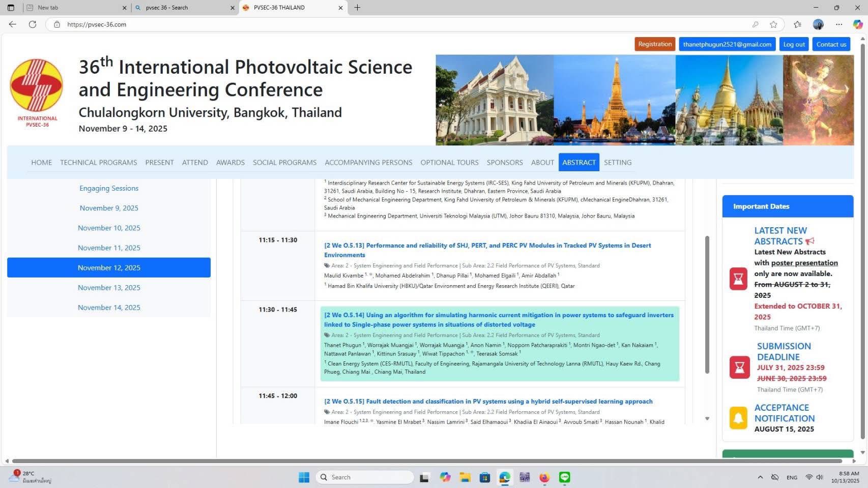The height and width of the screenshot is (488, 868).
Task: Open browser Settings and more menu
Action: coord(838,24)
